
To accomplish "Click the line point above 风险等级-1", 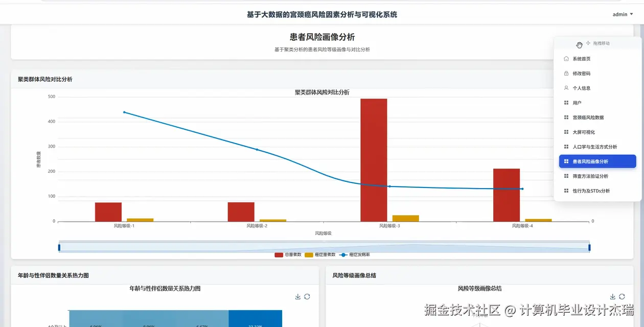I will pyautogui.click(x=124, y=112).
